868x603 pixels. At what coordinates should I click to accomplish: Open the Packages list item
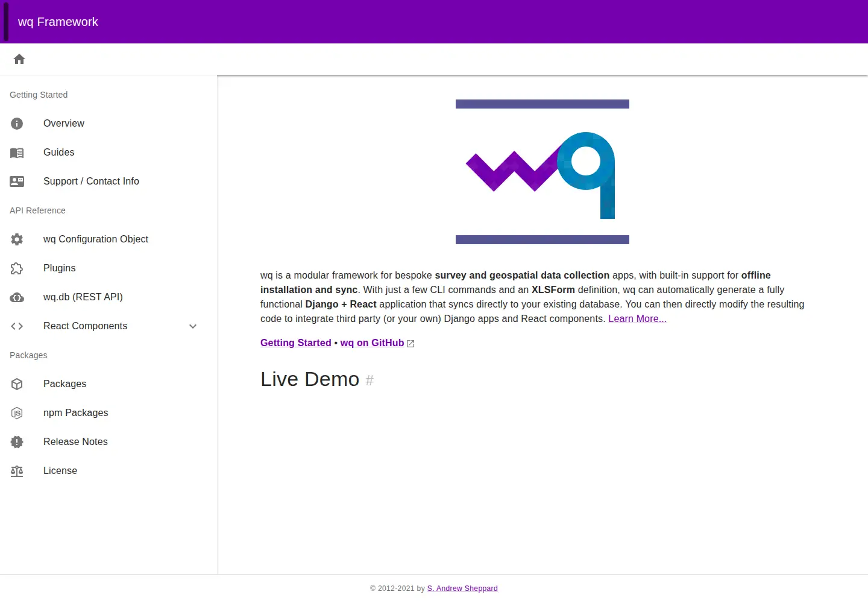coord(108,384)
